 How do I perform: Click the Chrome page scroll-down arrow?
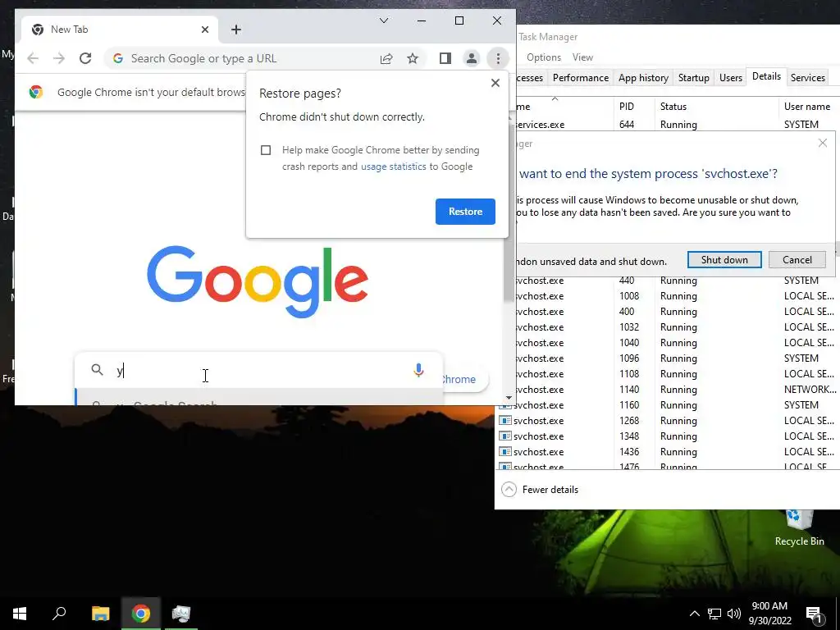tap(509, 398)
